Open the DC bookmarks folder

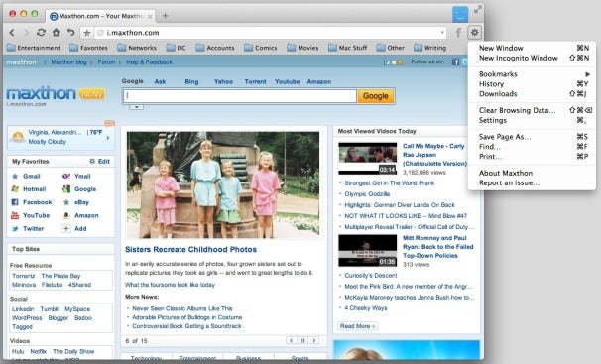[177, 48]
